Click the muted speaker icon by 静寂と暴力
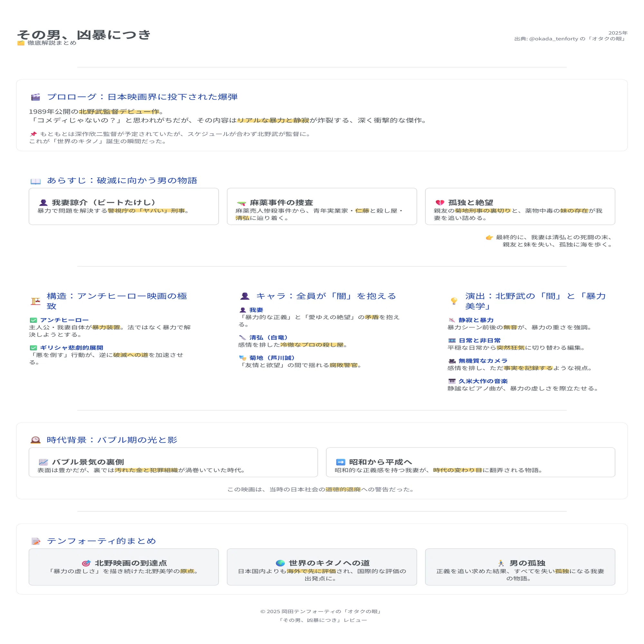 [452, 320]
